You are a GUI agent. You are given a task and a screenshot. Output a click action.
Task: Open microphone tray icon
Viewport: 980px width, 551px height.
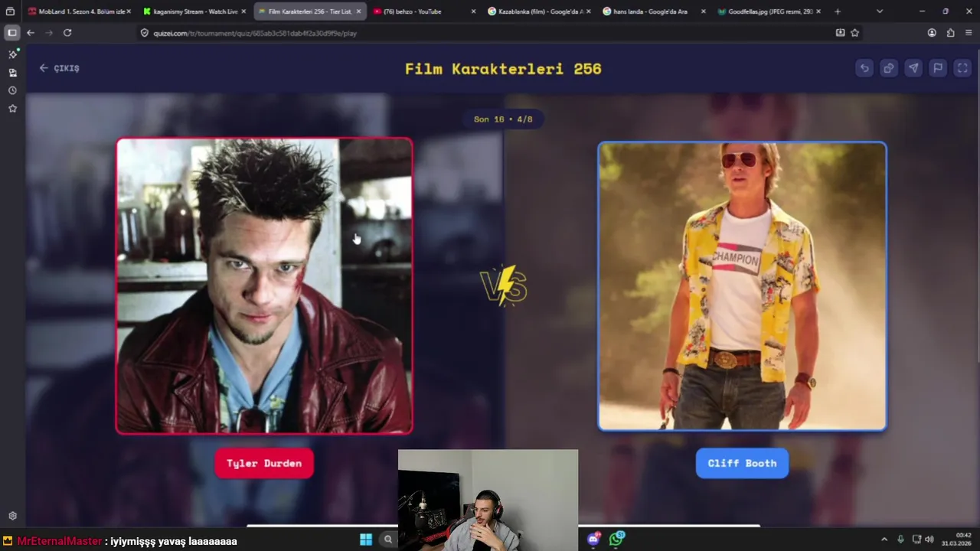(900, 540)
